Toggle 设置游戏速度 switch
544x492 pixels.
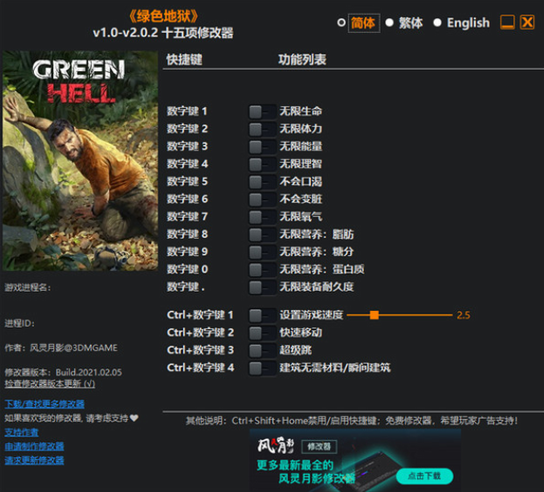262,316
